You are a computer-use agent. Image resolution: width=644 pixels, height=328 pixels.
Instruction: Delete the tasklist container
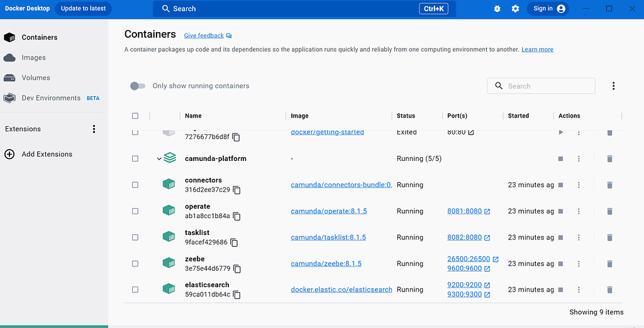point(609,238)
